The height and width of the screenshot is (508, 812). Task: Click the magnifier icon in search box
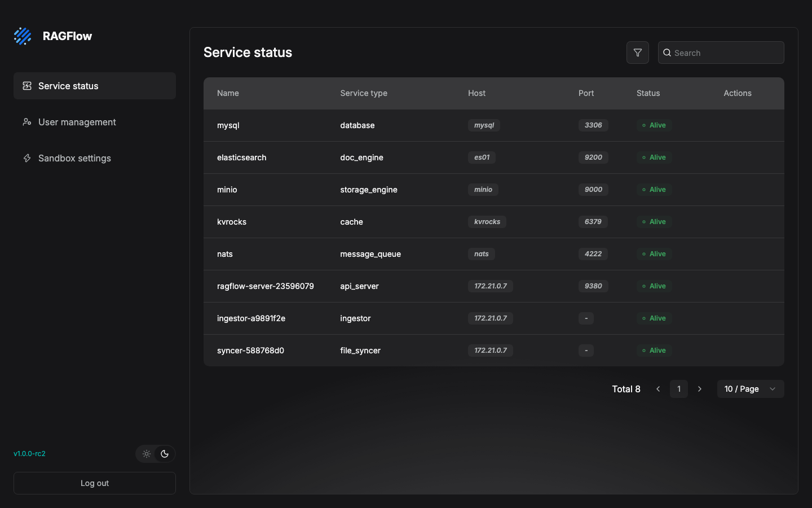(x=667, y=52)
